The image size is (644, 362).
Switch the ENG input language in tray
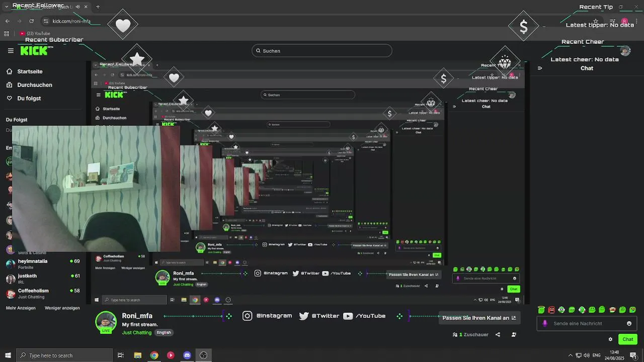(x=597, y=355)
